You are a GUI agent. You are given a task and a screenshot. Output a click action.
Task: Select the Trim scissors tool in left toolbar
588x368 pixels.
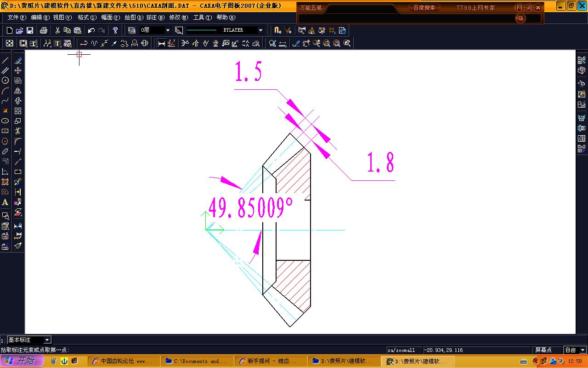(18, 131)
